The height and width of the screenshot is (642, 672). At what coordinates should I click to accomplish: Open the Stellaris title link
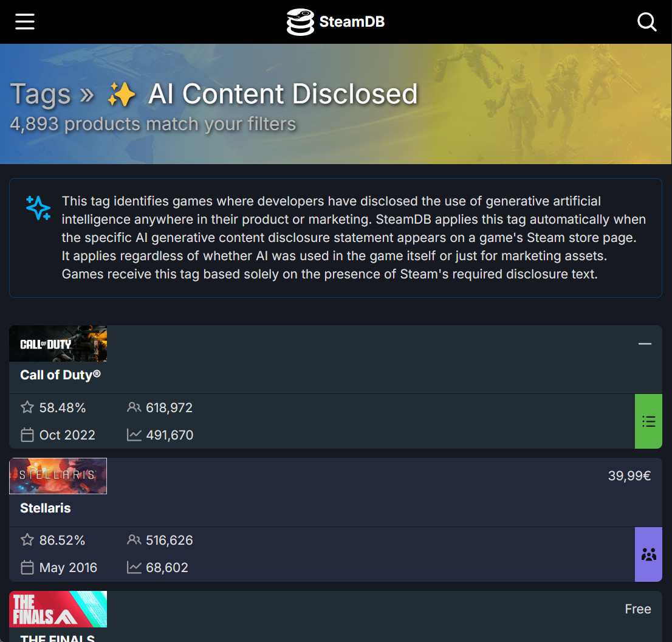click(46, 508)
